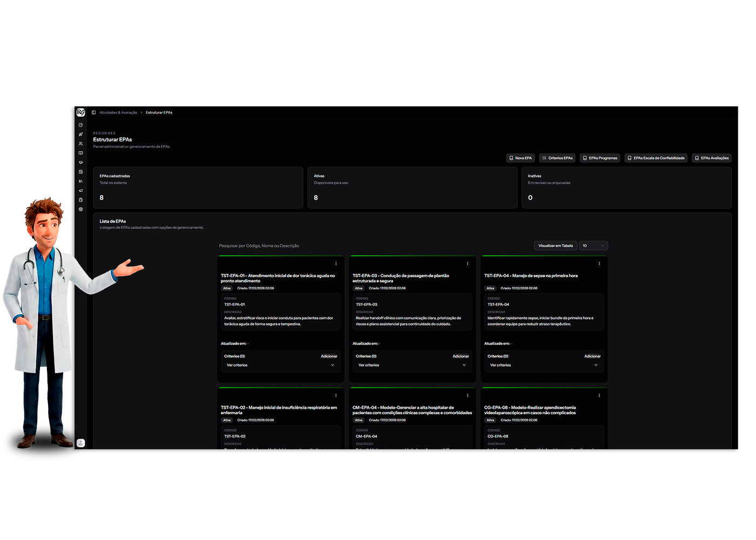This screenshot has width=756, height=540.
Task: Click the library books sidebar icon
Action: coord(80,181)
